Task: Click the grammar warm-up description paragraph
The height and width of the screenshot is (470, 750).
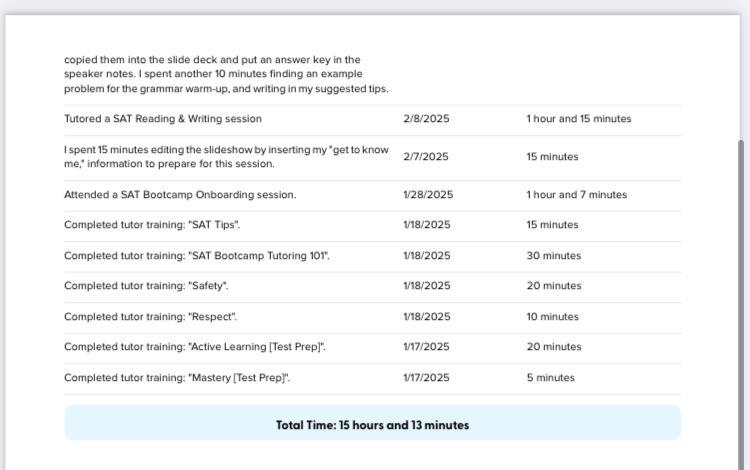Action: (x=226, y=74)
